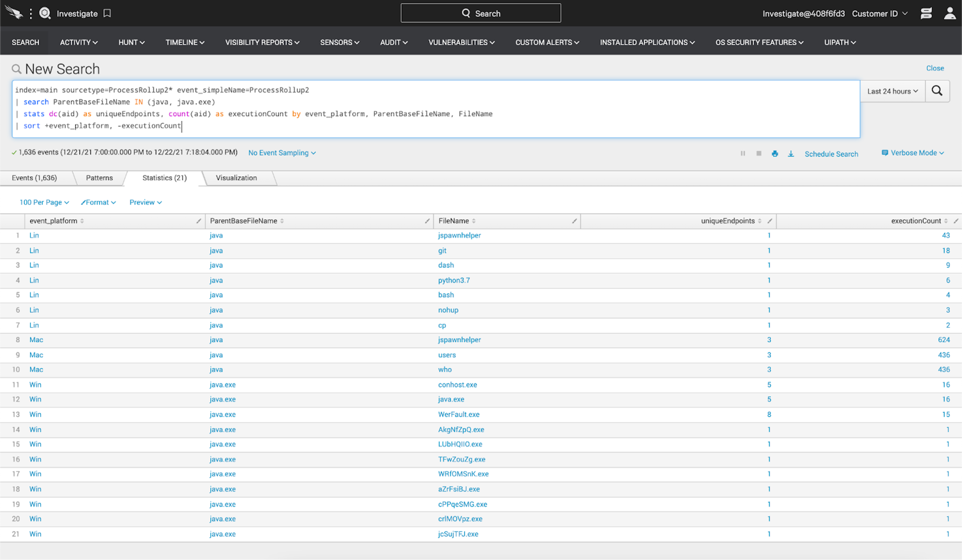Click the conhost.exe FileName link
The image size is (962, 560).
[x=457, y=384]
